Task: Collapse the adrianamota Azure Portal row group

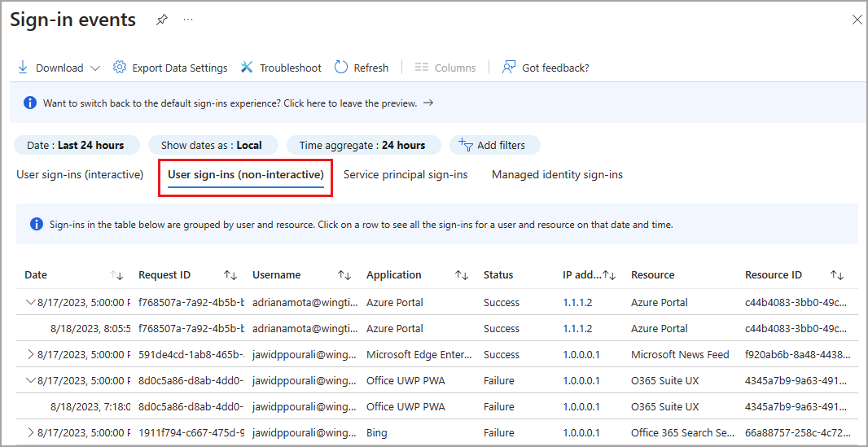Action: pos(31,302)
